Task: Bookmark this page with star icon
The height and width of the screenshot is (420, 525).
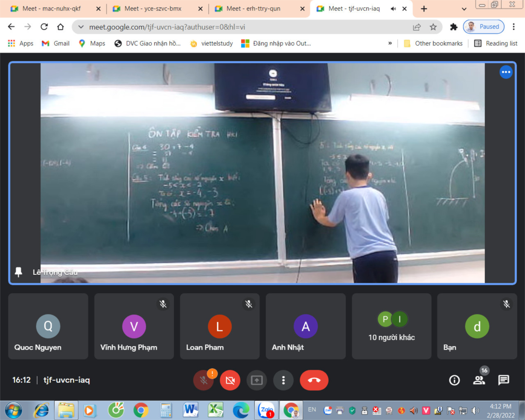Action: coord(433,27)
